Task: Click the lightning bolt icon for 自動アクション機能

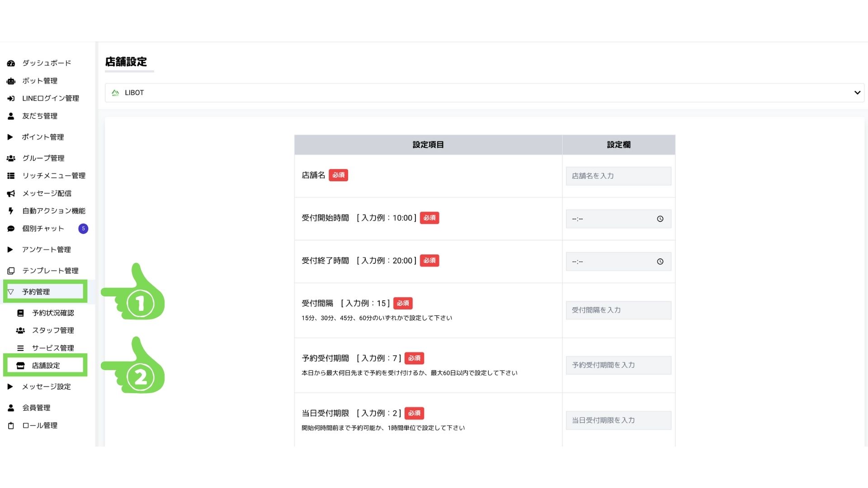Action: coord(11,211)
